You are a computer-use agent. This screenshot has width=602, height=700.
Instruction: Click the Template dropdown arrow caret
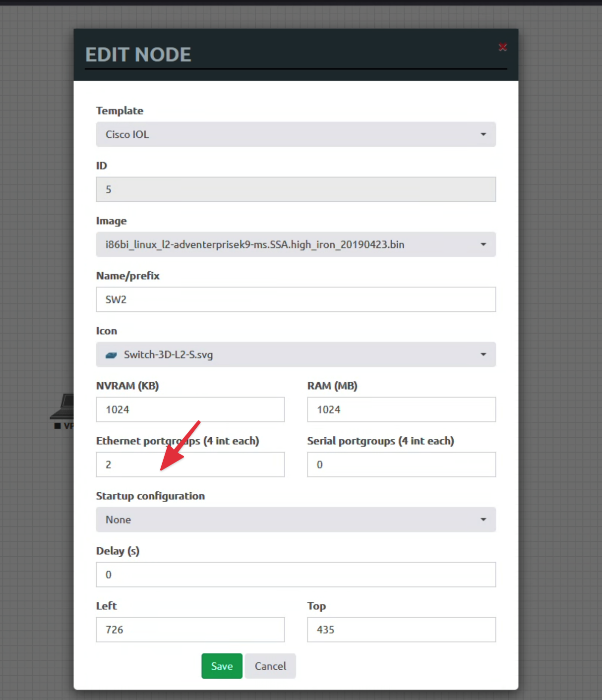pyautogui.click(x=483, y=134)
